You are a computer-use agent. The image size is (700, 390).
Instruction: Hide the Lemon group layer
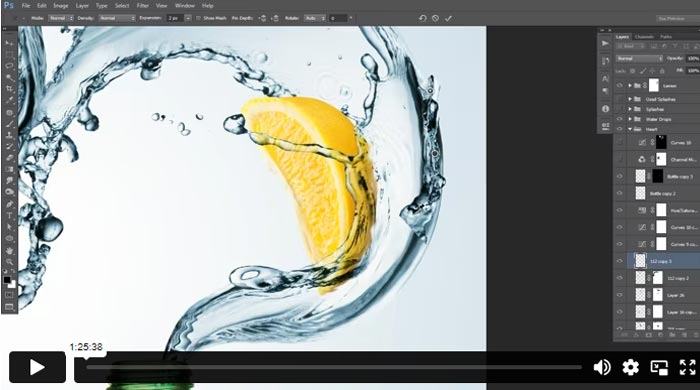pos(619,85)
